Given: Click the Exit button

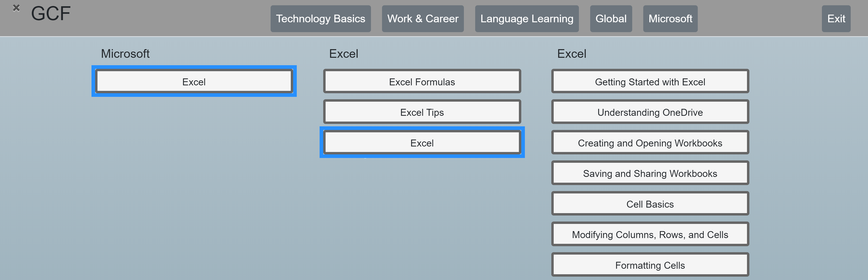Looking at the screenshot, I should tap(836, 19).
